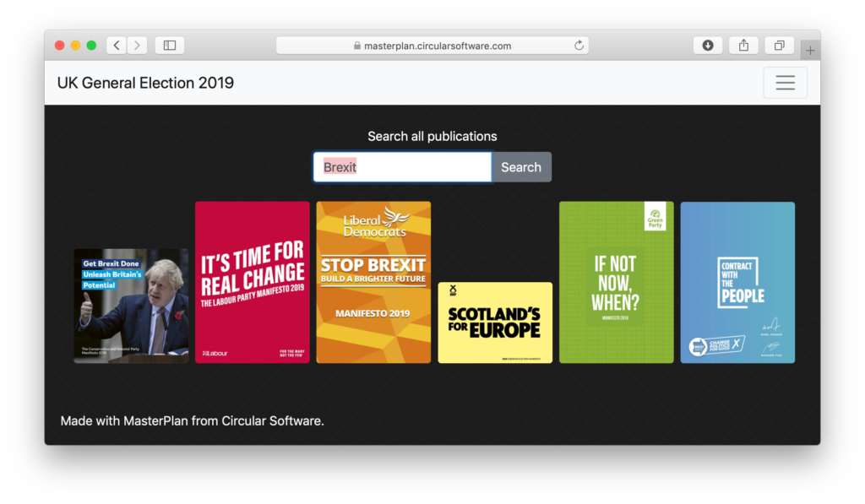Click the Search button
This screenshot has height=504, width=865.
(521, 167)
